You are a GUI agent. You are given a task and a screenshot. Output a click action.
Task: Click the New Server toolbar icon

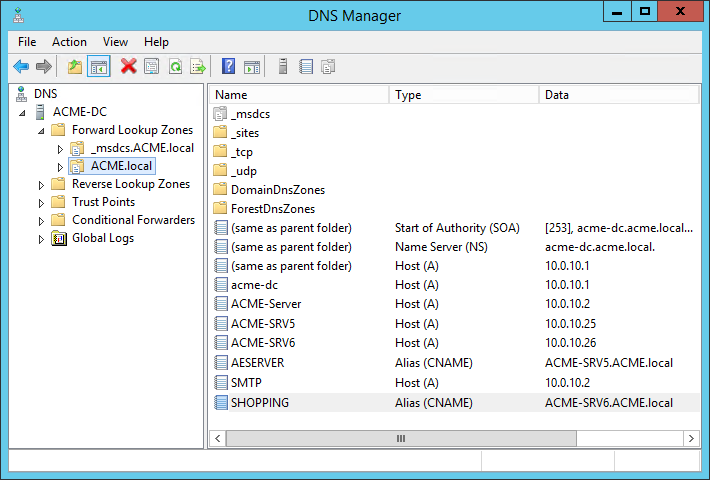click(x=283, y=67)
